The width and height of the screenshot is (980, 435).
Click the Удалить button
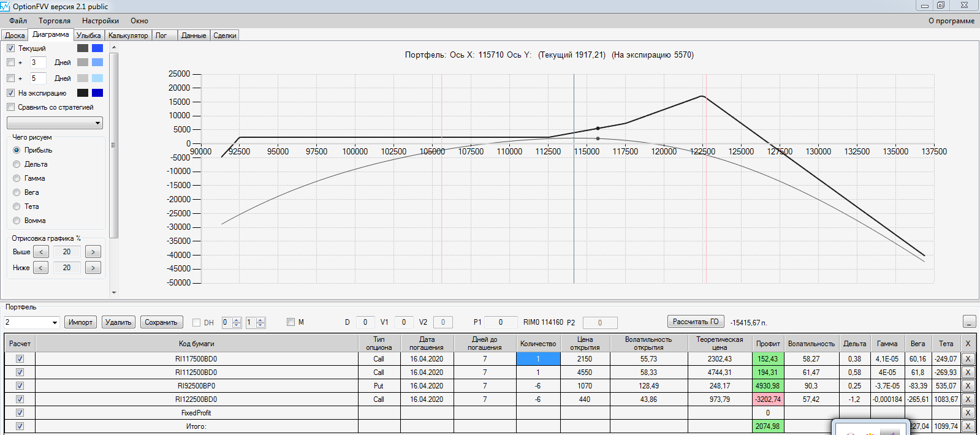pyautogui.click(x=118, y=322)
